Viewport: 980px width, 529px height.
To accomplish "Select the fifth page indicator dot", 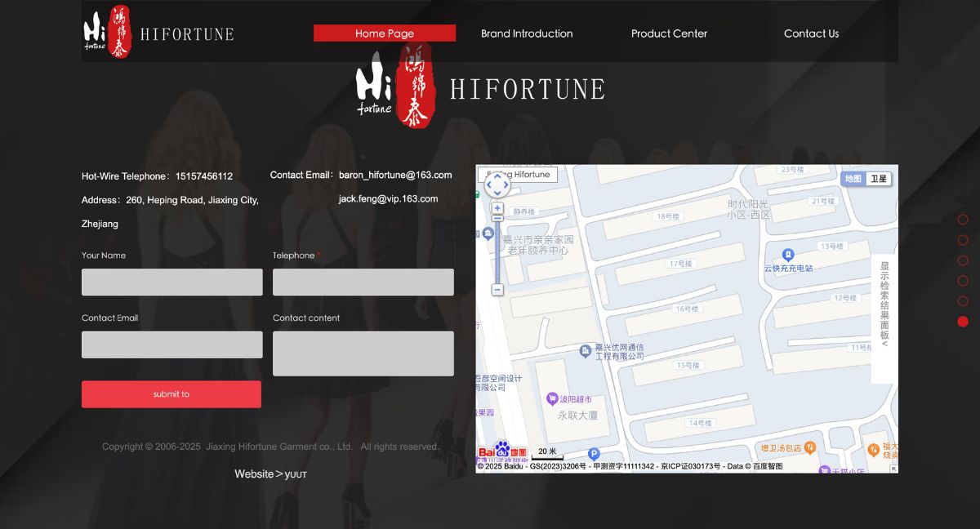I will tap(963, 301).
